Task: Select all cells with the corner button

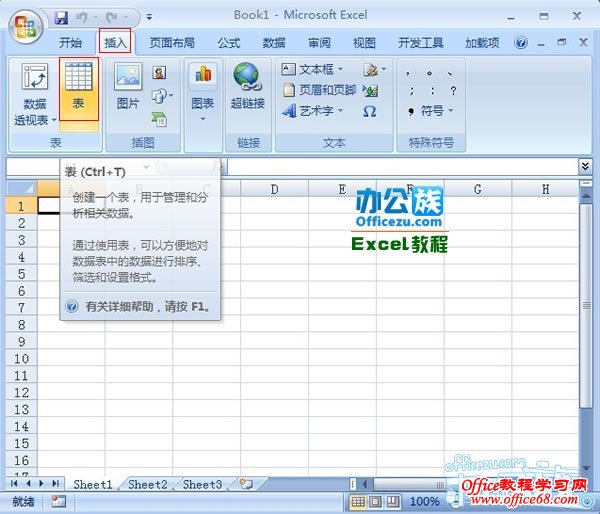Action: pos(21,188)
